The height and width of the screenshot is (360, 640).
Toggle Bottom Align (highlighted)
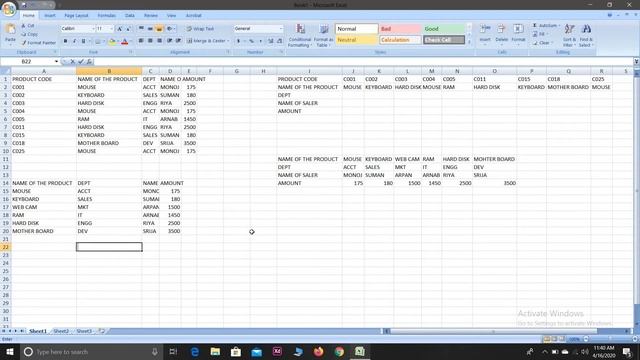click(x=159, y=29)
